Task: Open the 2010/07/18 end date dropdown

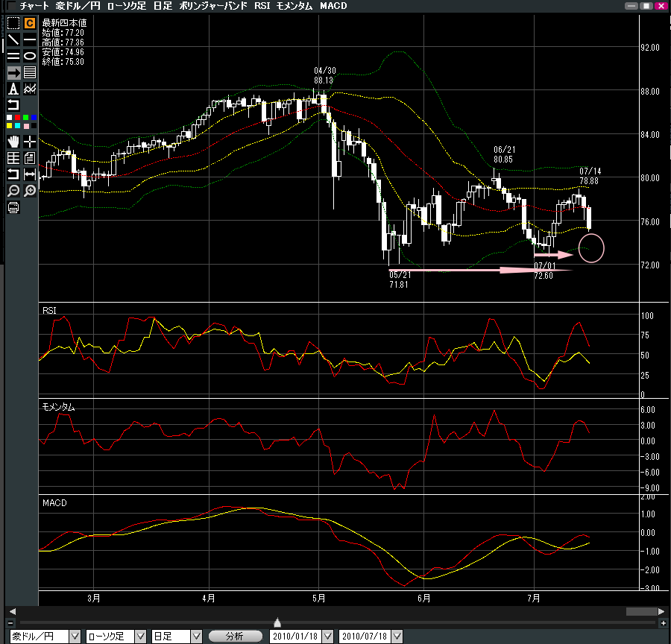Action: [395, 636]
